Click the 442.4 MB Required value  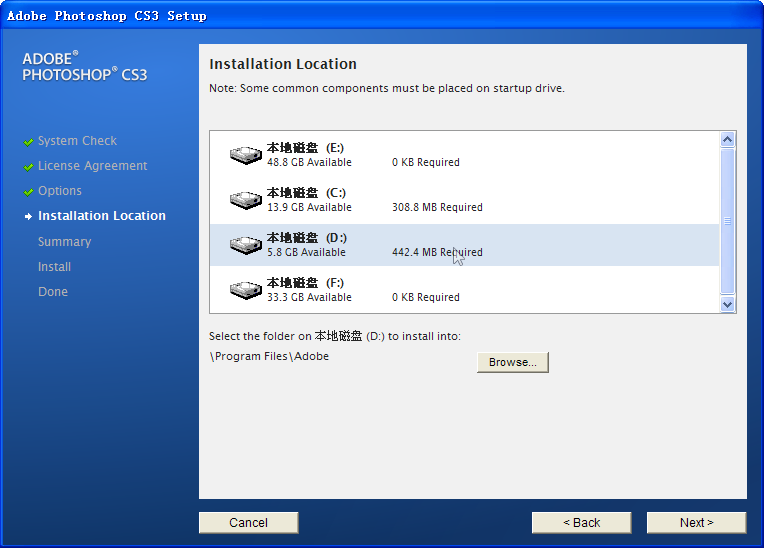(x=438, y=252)
